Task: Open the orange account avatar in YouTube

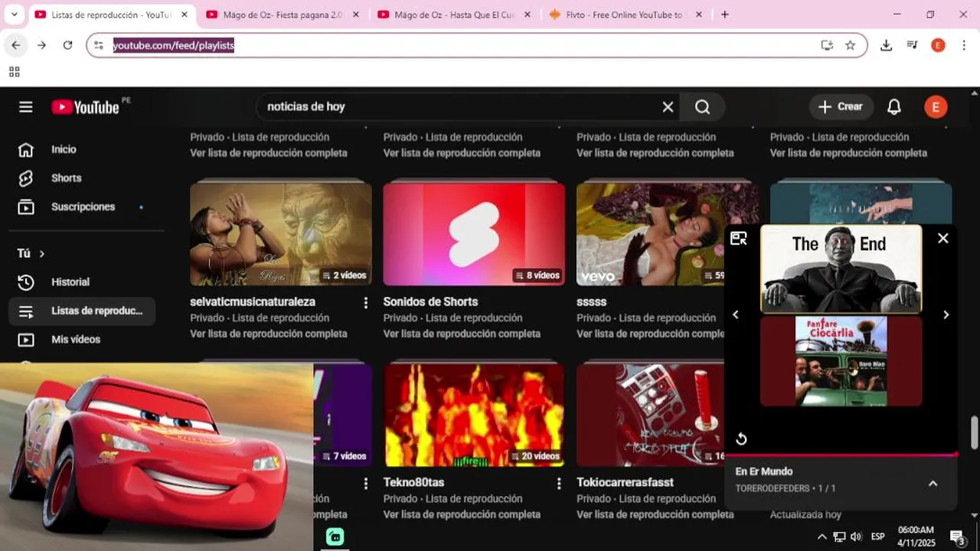Action: point(935,107)
